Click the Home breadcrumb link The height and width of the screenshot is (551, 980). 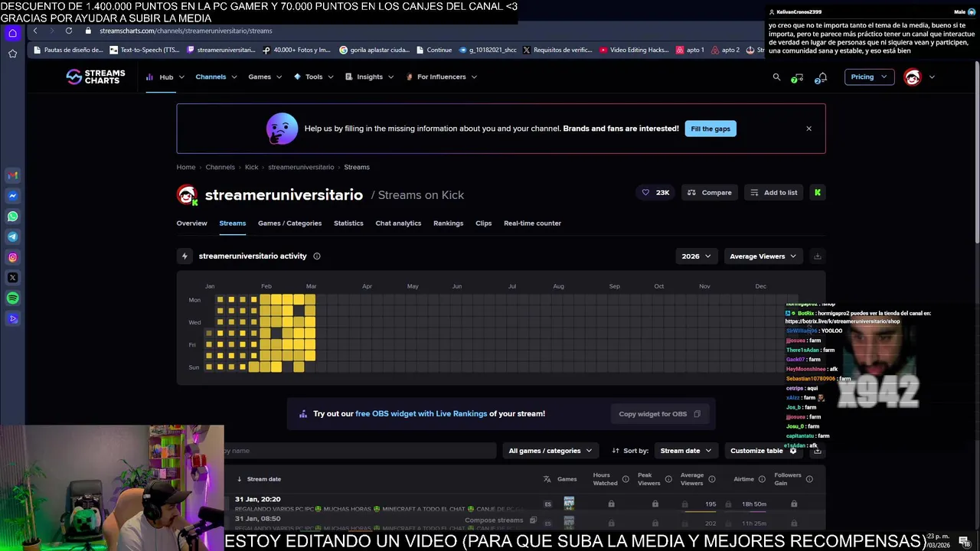(x=186, y=167)
